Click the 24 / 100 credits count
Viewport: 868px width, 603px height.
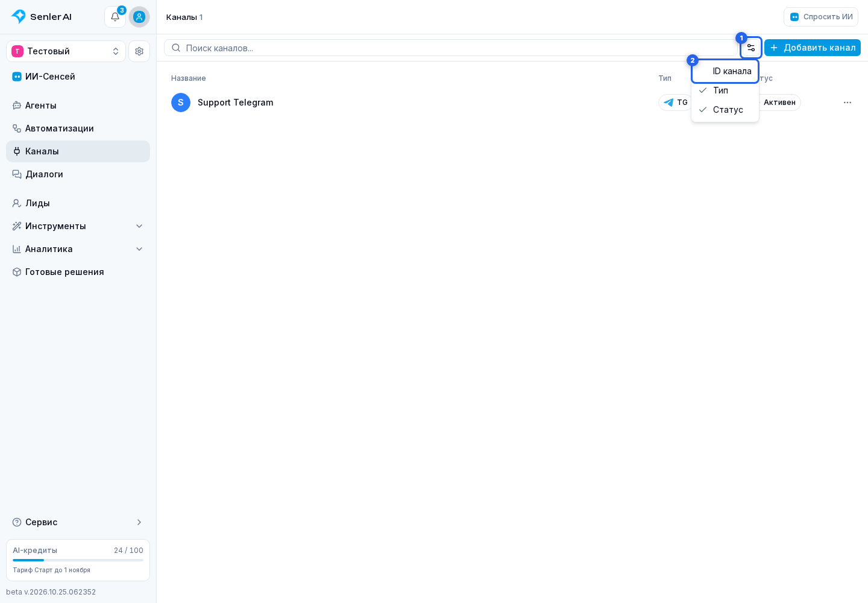pos(128,551)
